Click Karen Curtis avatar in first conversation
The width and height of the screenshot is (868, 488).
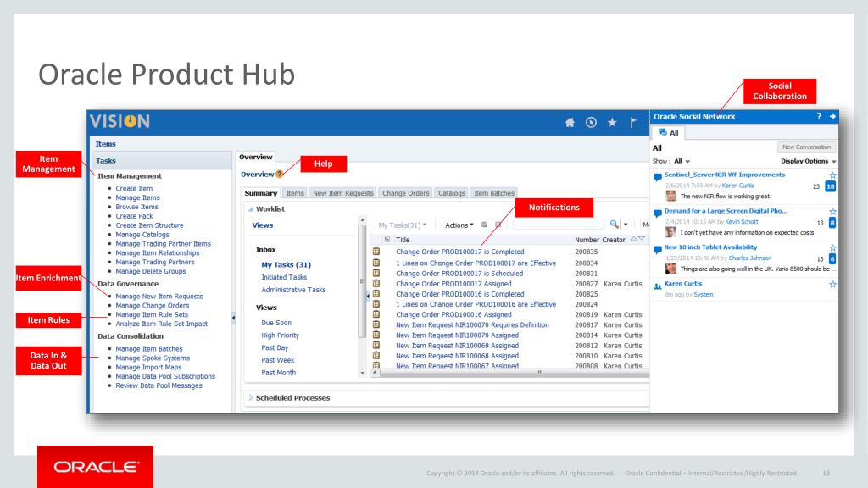coord(671,196)
